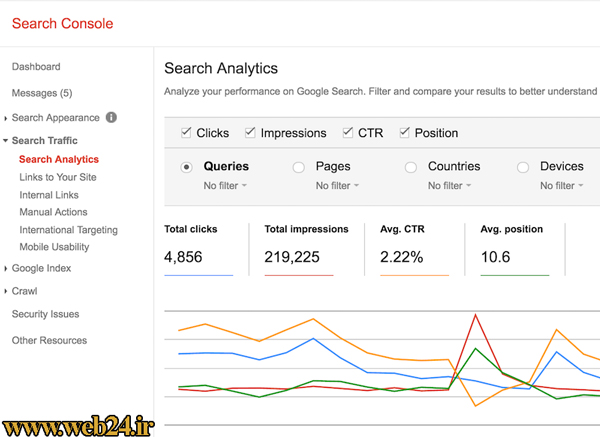Open Messages (5) in the sidebar
Image resolution: width=600 pixels, height=437 pixels.
(x=42, y=93)
